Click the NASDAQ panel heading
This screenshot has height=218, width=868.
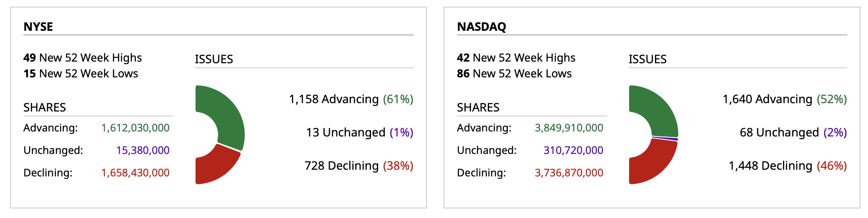tap(482, 27)
